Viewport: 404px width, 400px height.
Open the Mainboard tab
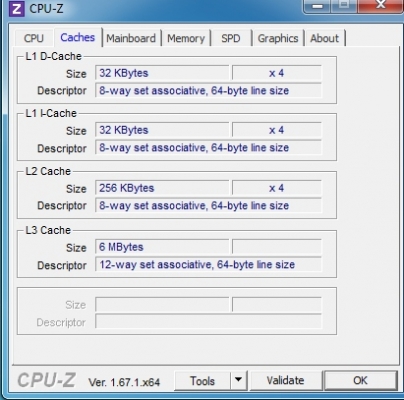[x=131, y=38]
